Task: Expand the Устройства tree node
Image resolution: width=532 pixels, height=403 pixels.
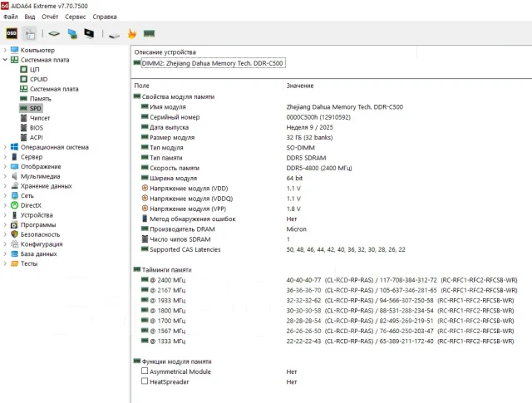Action: (x=5, y=215)
